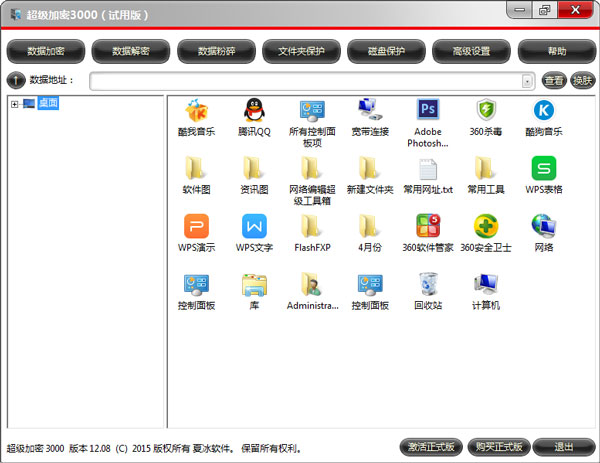Focus the 数据地址 address input field
This screenshot has height=463, width=600.
tap(312, 81)
